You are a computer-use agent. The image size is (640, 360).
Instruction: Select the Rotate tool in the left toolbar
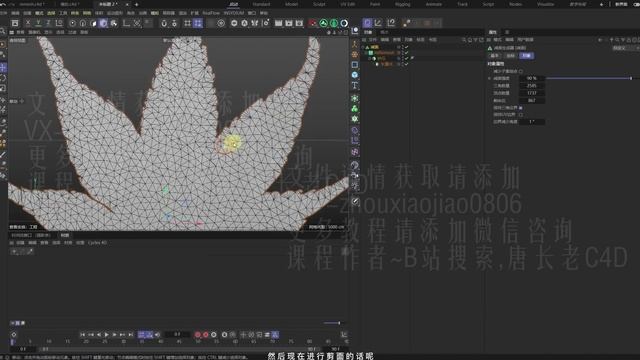[x=3, y=78]
